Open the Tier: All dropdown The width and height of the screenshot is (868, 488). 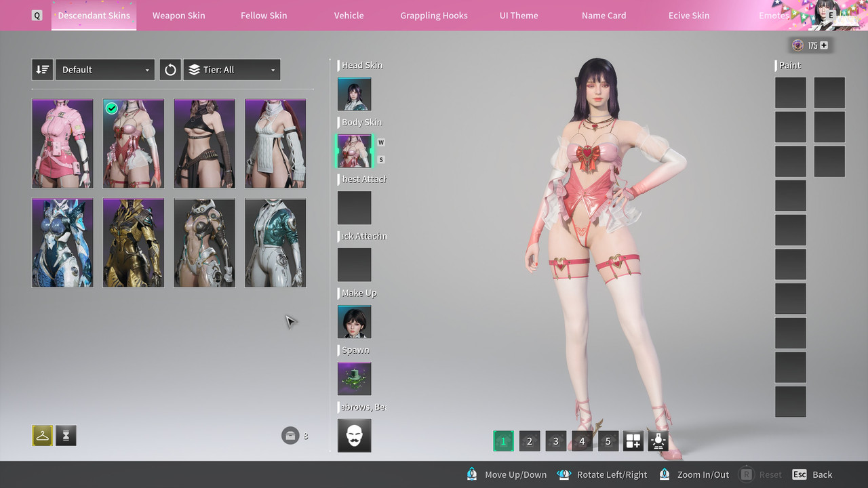[232, 69]
